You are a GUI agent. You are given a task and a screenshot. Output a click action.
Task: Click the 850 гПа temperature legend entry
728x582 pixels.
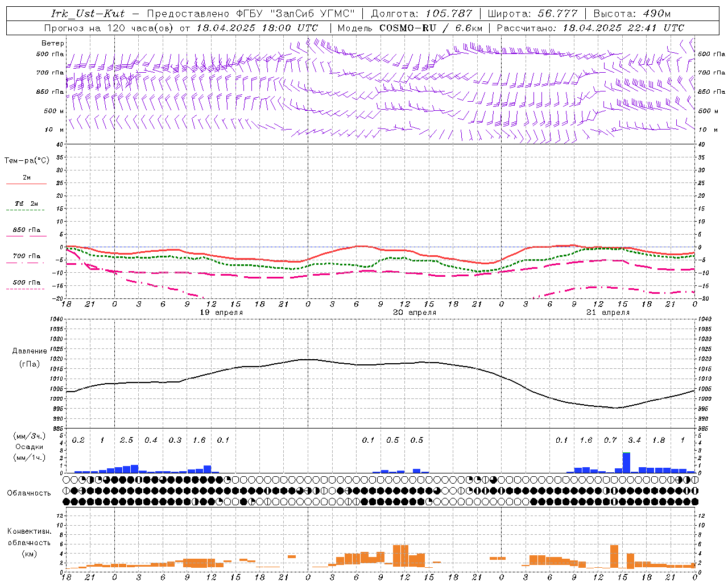click(x=26, y=230)
